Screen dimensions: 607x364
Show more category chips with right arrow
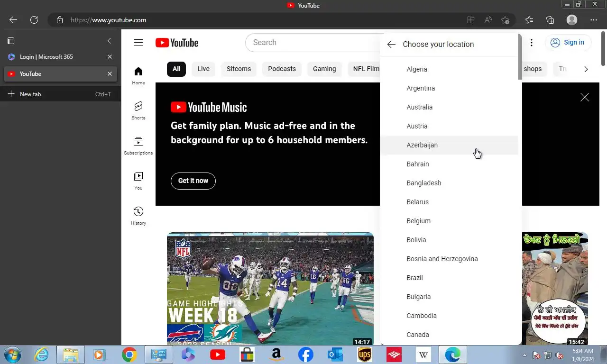(586, 69)
